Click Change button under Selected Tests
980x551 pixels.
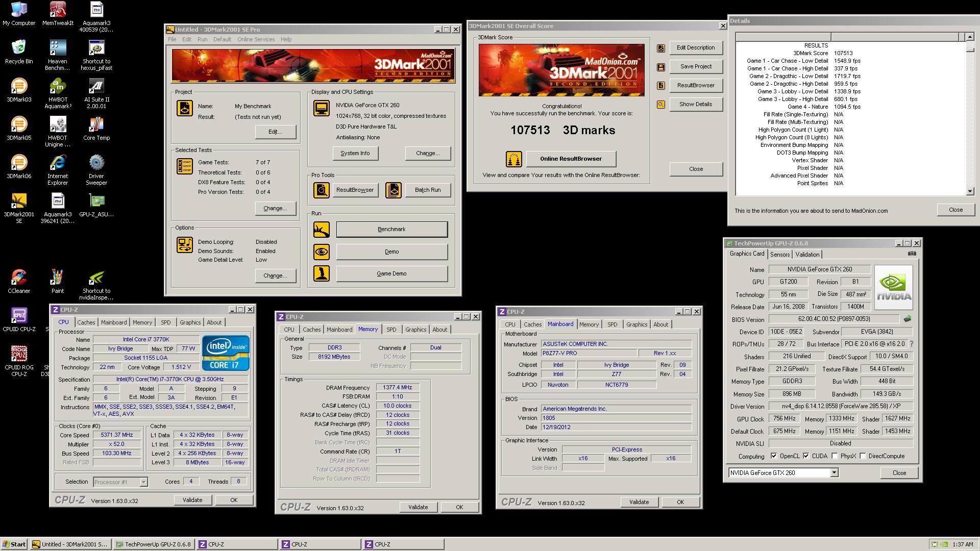(275, 208)
